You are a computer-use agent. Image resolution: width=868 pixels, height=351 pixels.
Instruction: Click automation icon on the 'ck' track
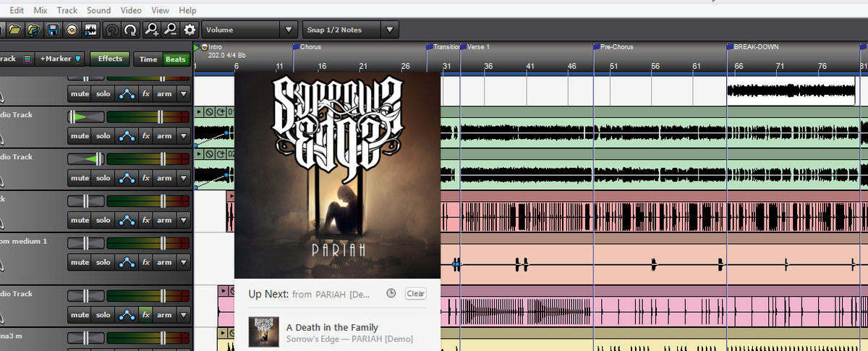[127, 220]
